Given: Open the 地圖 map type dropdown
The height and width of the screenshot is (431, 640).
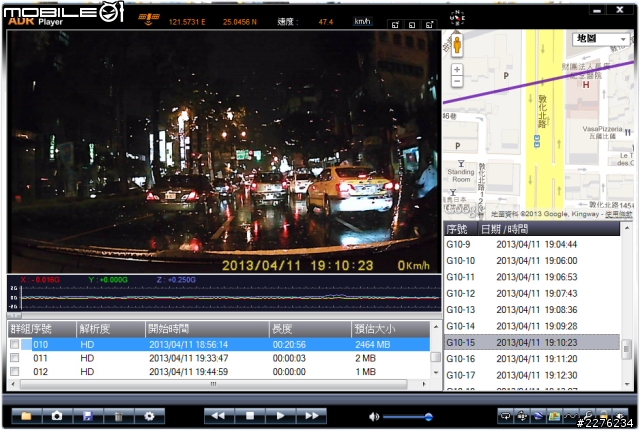Looking at the screenshot, I should click(x=601, y=39).
